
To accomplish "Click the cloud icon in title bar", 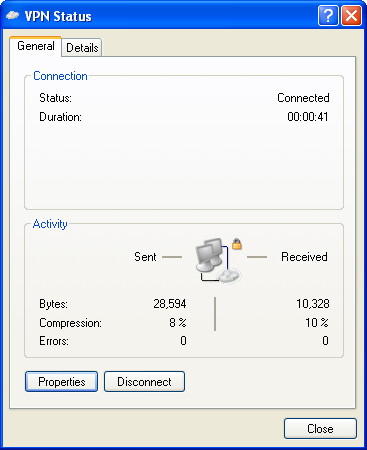I will coord(12,15).
